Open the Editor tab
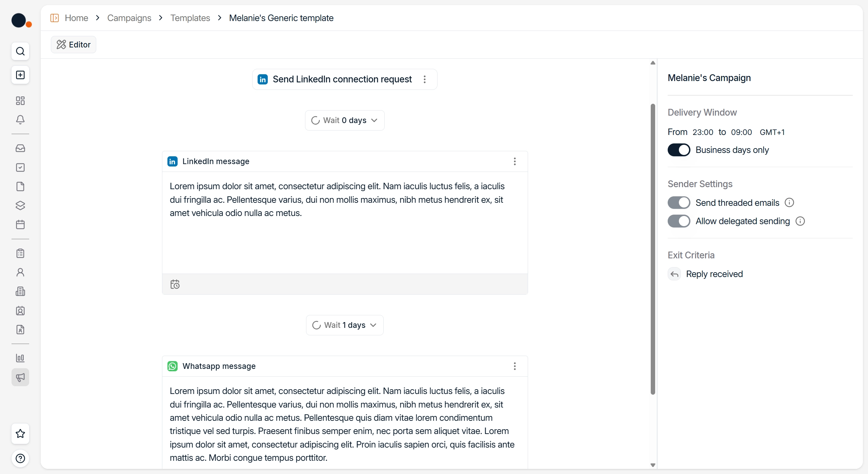868x474 pixels. coord(74,44)
